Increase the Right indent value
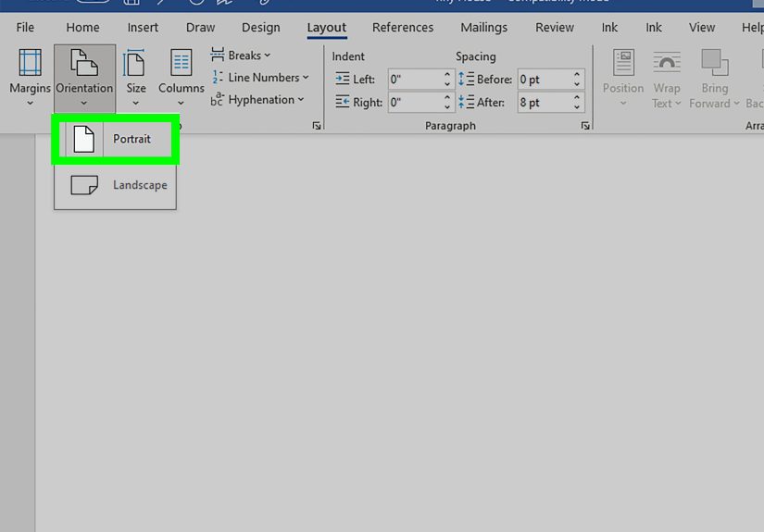Image resolution: width=764 pixels, height=532 pixels. (447, 98)
